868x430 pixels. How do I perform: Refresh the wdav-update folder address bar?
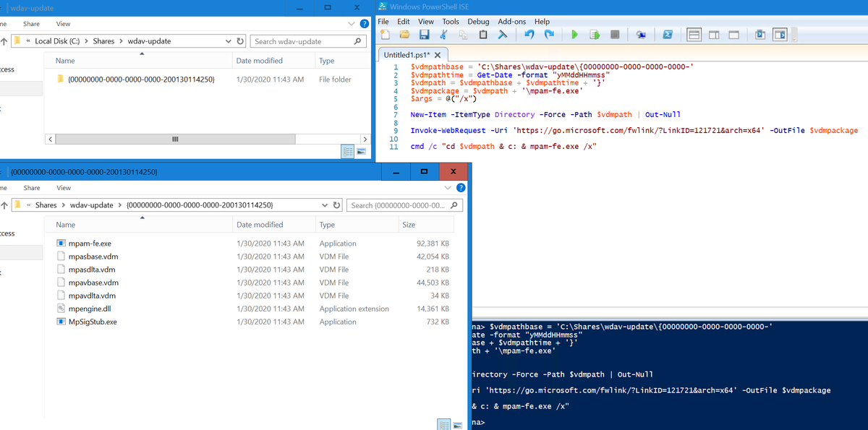coord(241,41)
